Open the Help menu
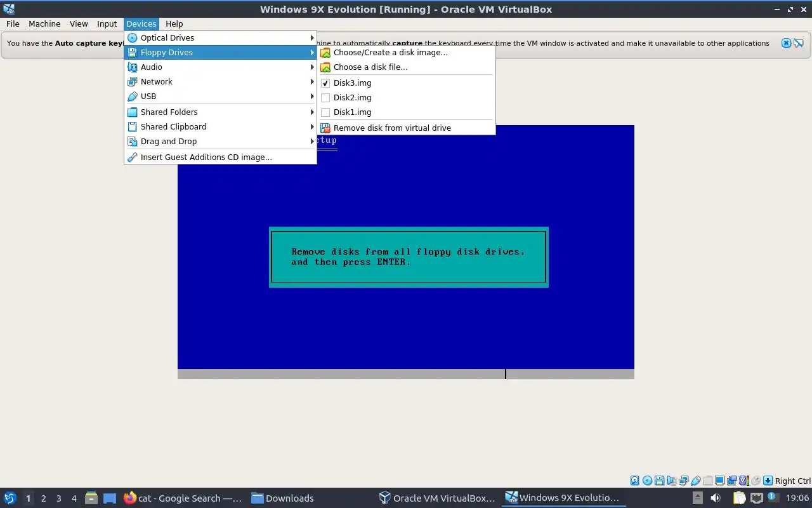 click(174, 23)
